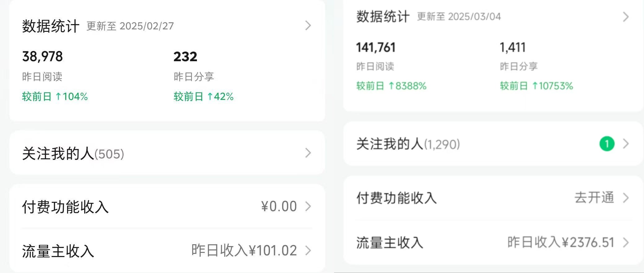Click the 232 yesterday shares figure
644x273 pixels.
(x=185, y=57)
